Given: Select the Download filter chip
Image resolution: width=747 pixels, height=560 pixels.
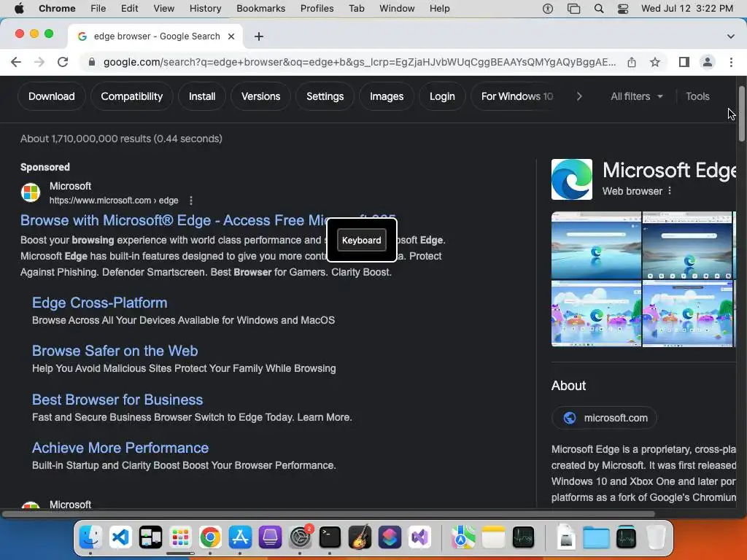Looking at the screenshot, I should 52,96.
